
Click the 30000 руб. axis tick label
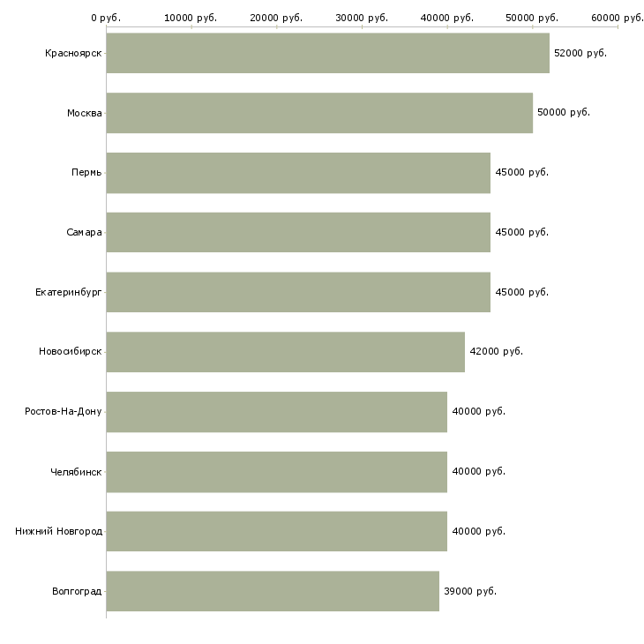click(x=362, y=18)
